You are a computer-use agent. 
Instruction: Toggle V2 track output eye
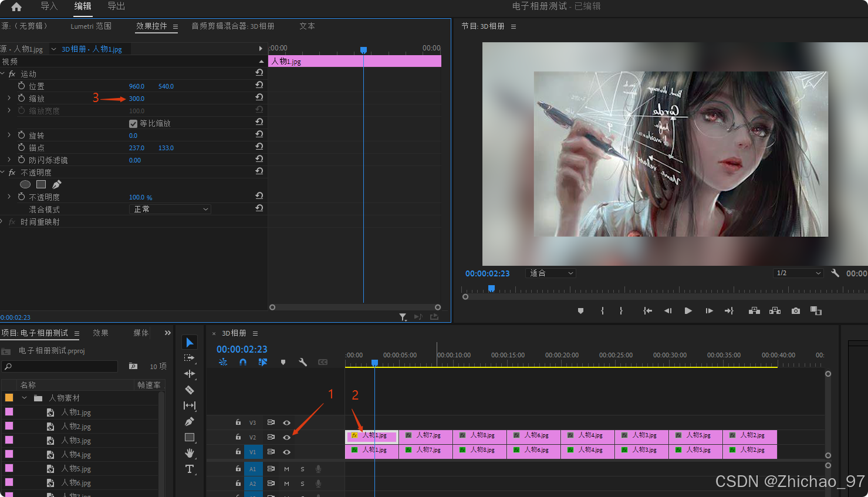286,437
